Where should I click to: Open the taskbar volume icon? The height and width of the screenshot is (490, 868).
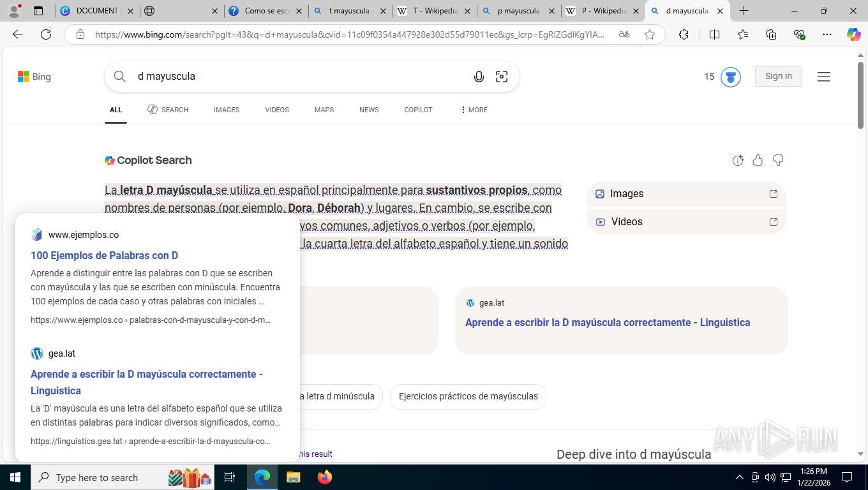click(770, 477)
